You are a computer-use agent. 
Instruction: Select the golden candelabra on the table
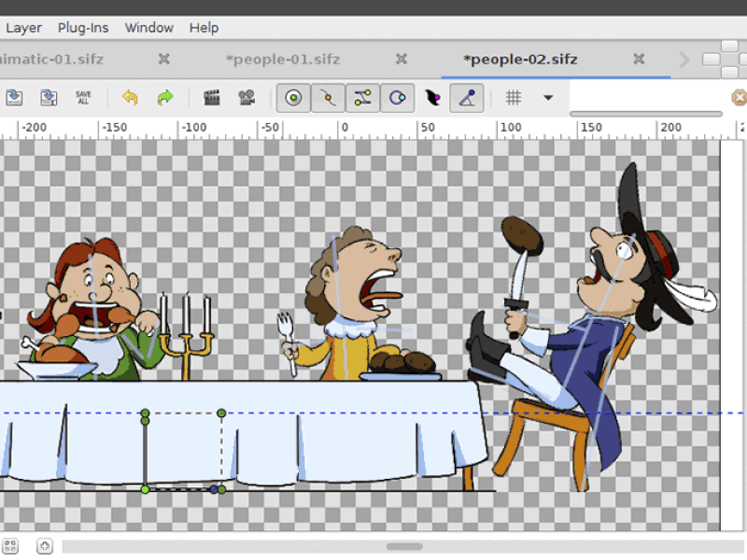186,336
